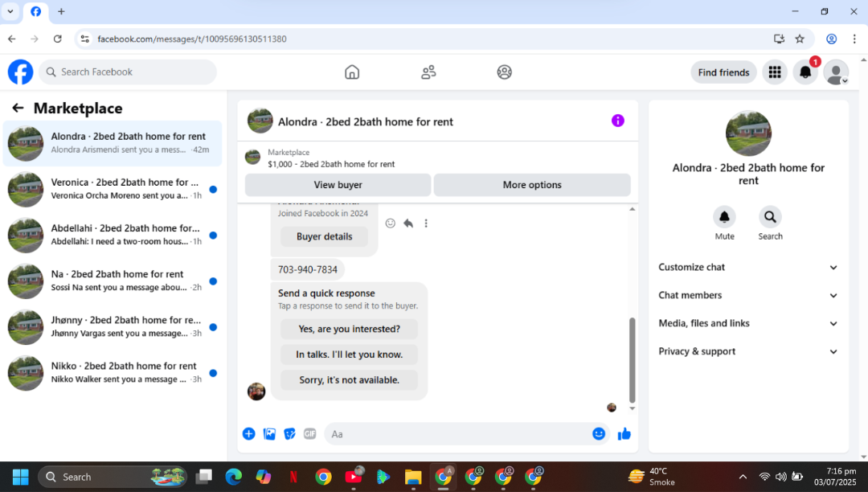Open the account profile avatar menu

click(836, 72)
